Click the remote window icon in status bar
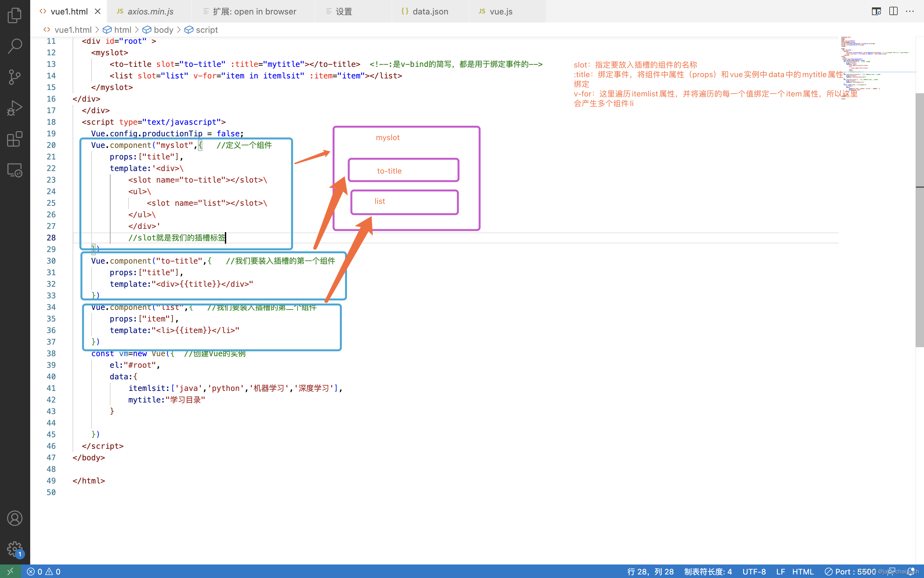The height and width of the screenshot is (578, 924). click(10, 571)
